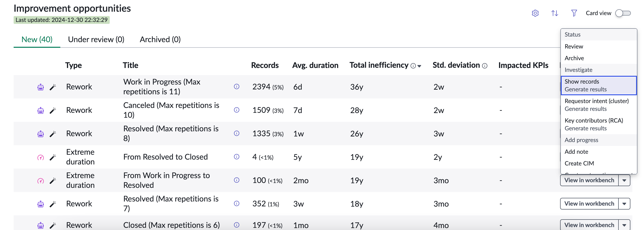
Task: Open info icon for Canceled (Max repetitions is 10)
Action: point(236,110)
